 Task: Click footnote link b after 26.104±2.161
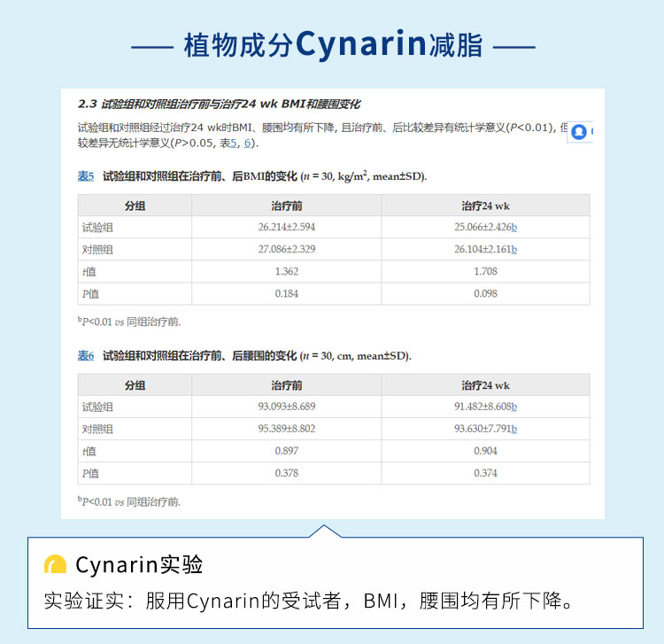pyautogui.click(x=514, y=249)
